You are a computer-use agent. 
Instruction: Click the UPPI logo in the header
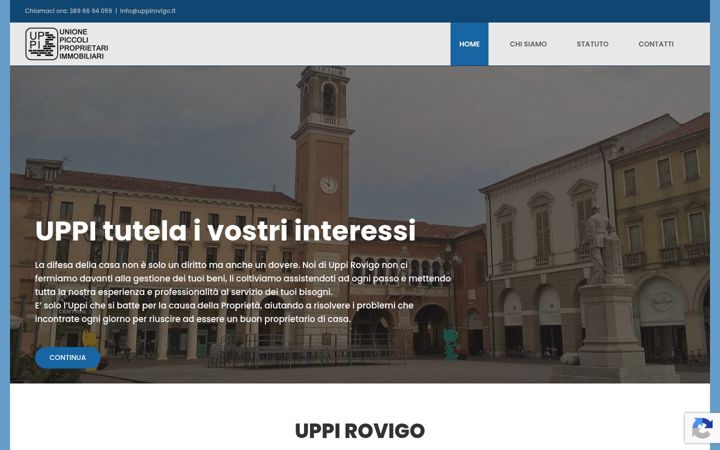coord(67,44)
